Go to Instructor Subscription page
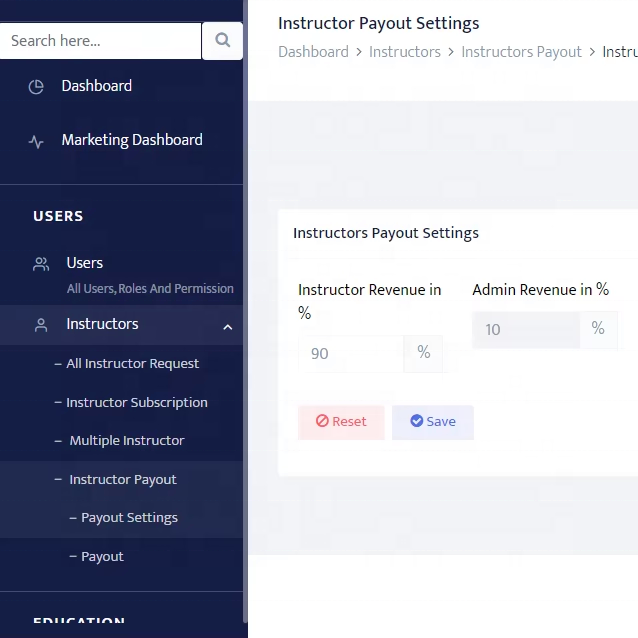This screenshot has width=638, height=638. 136,403
